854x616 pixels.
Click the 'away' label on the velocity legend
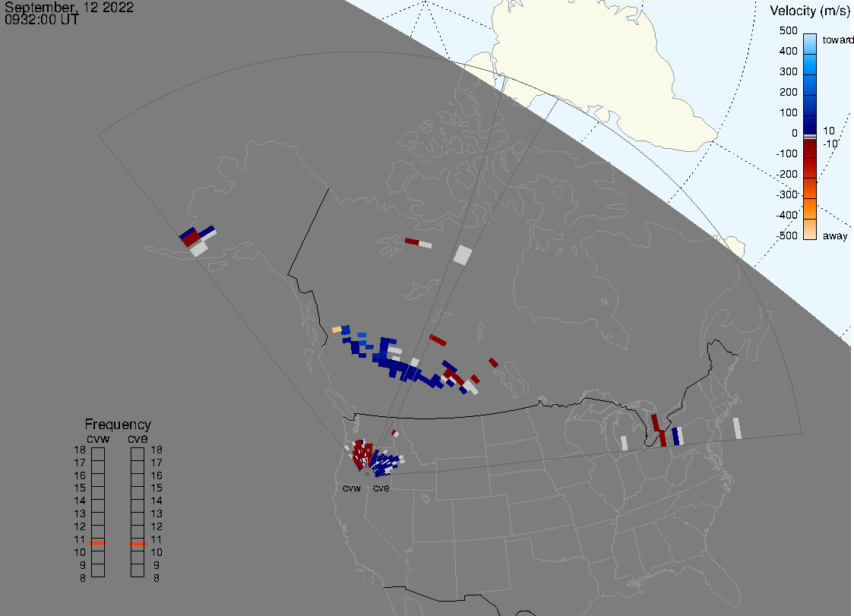click(x=835, y=235)
